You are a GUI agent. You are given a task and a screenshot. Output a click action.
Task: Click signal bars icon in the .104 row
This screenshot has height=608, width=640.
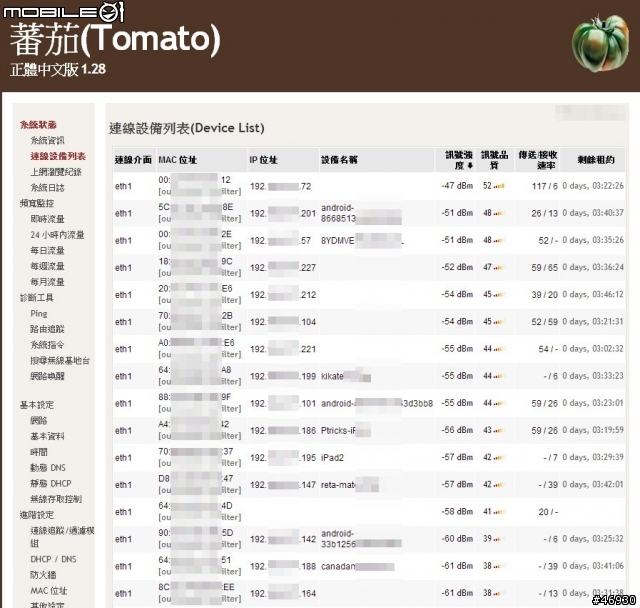click(x=499, y=322)
